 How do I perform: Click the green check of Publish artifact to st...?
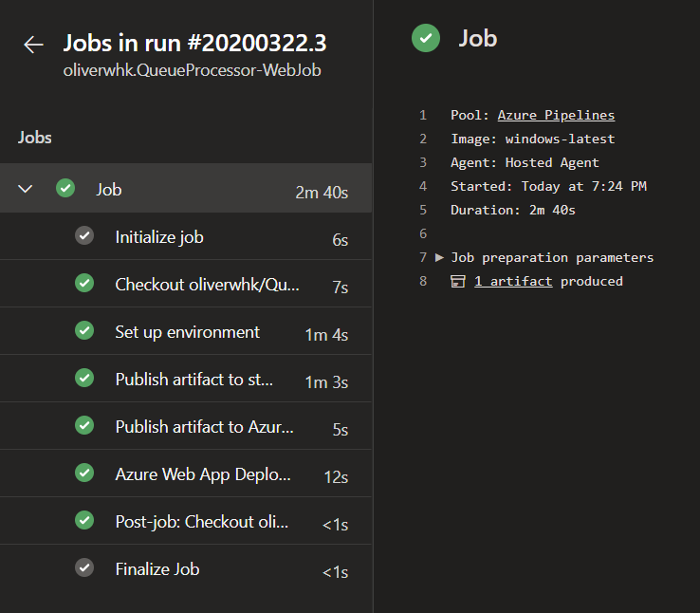click(84, 378)
